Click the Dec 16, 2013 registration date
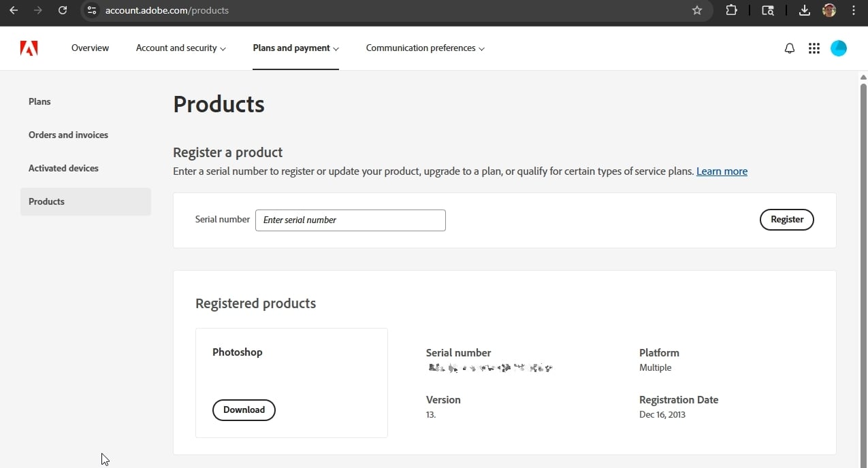The height and width of the screenshot is (468, 868). tap(662, 414)
